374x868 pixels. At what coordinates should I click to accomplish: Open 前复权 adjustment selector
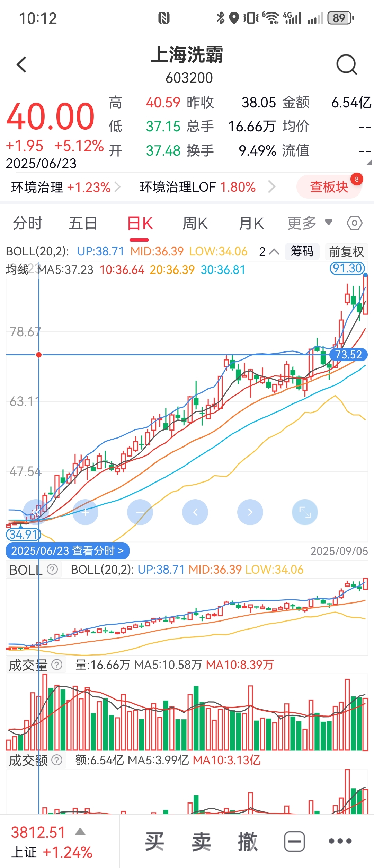click(347, 251)
